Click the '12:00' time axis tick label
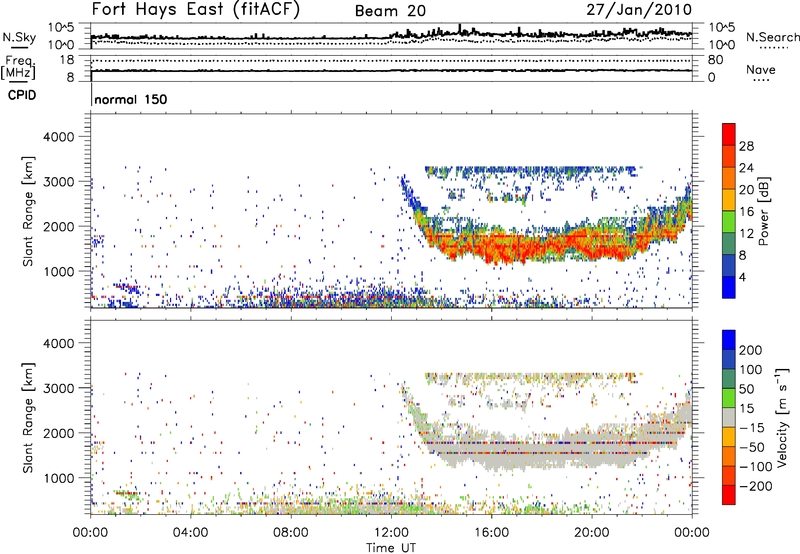 coord(391,533)
